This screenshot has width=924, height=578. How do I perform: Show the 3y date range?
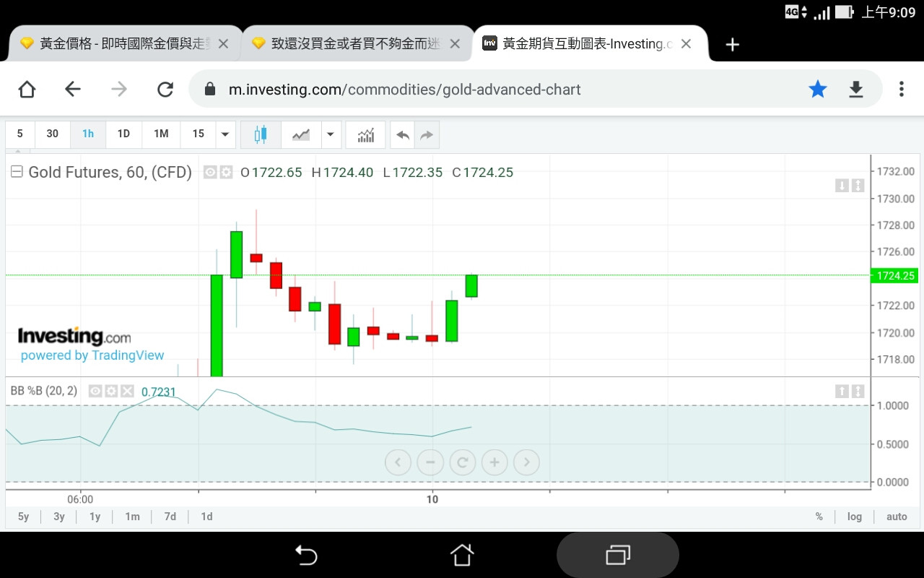pyautogui.click(x=59, y=517)
